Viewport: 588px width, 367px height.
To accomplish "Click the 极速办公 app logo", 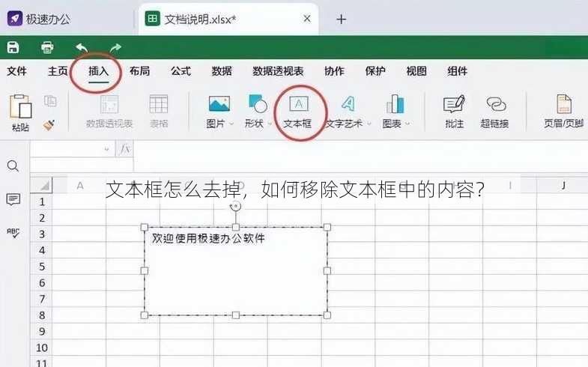I will pos(15,19).
